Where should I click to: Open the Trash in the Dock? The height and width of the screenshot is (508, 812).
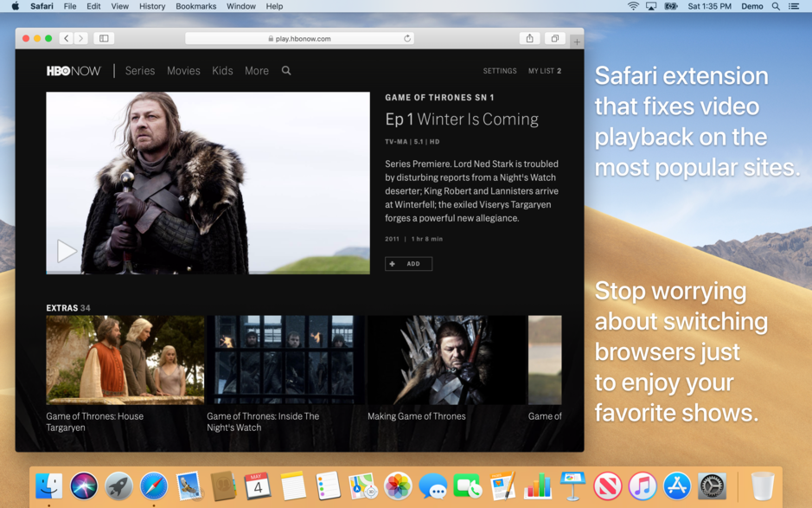click(763, 486)
